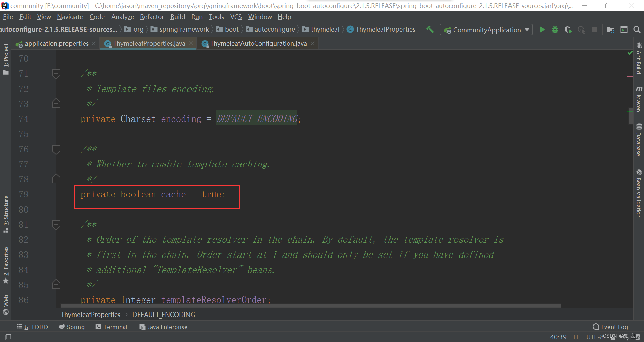
Task: Open the Web tool window
Action: [6, 305]
